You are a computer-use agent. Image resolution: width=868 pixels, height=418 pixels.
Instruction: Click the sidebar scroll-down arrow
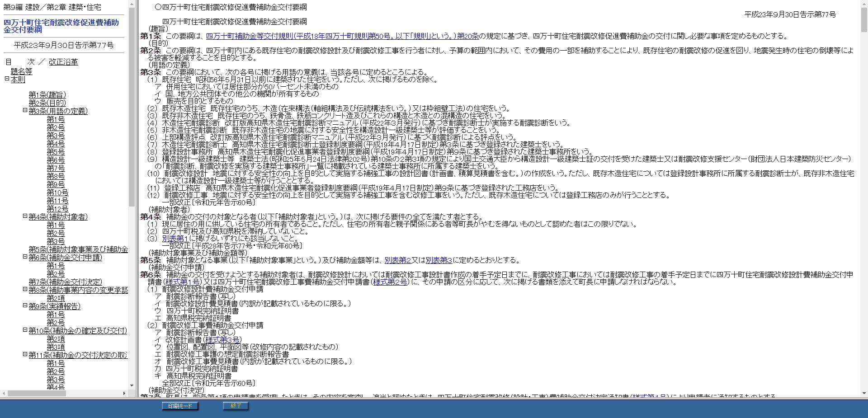click(x=132, y=385)
